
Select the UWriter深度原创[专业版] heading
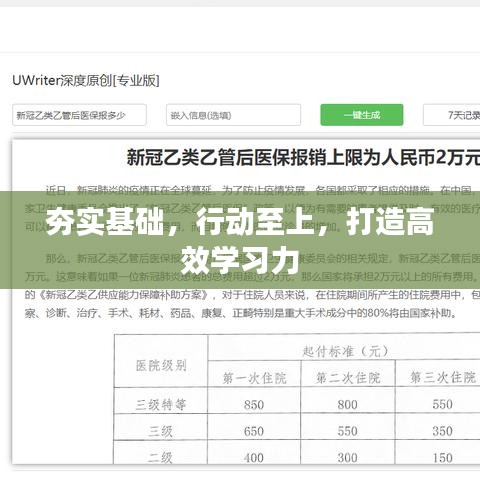[x=86, y=81]
